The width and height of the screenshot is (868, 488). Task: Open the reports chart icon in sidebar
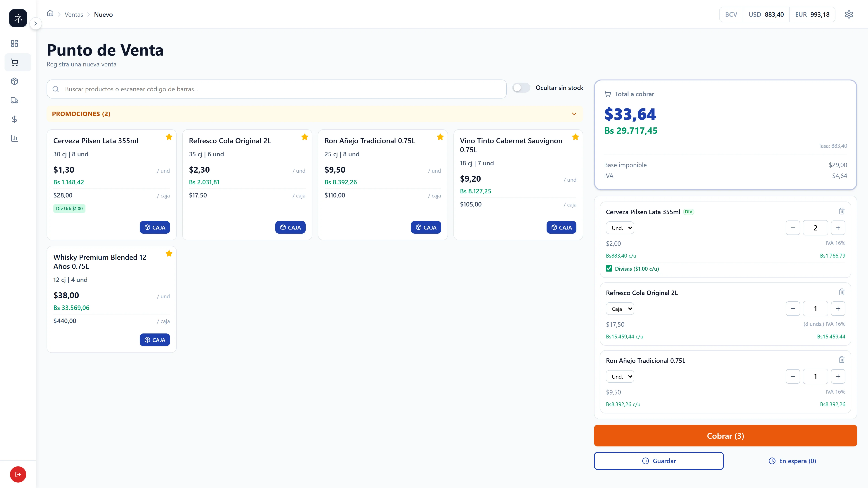pyautogui.click(x=14, y=138)
